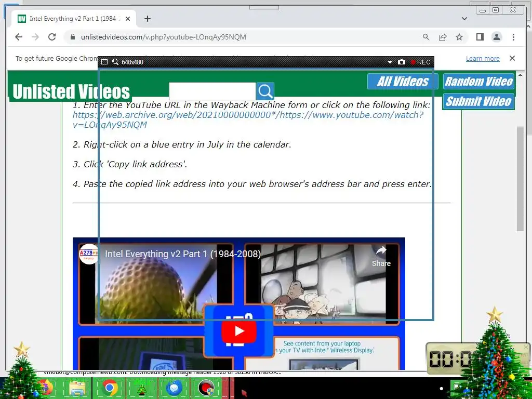Click the scrollbar up arrow
This screenshot has width=532, height=399.
pyautogui.click(x=520, y=74)
